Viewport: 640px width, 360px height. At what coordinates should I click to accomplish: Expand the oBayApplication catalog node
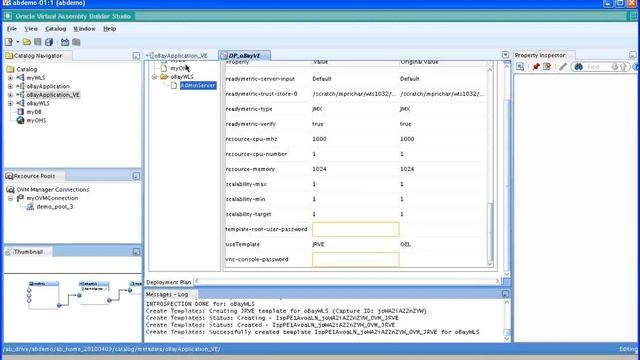pos(10,86)
